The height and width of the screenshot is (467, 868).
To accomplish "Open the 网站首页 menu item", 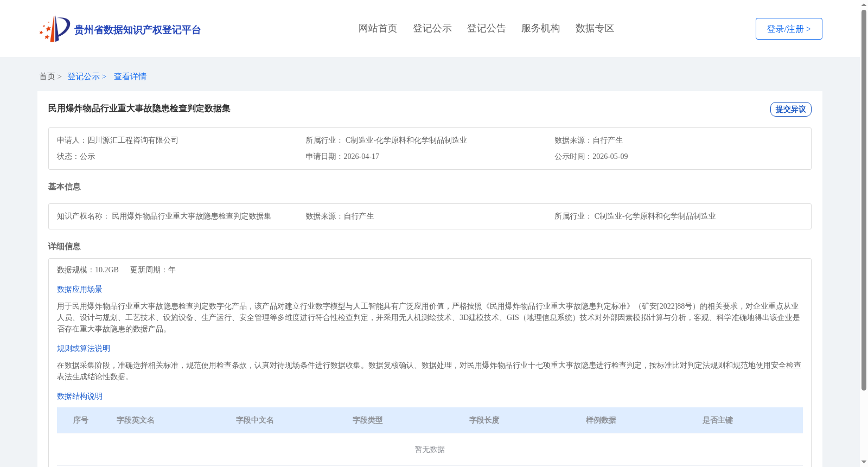I will click(x=378, y=28).
